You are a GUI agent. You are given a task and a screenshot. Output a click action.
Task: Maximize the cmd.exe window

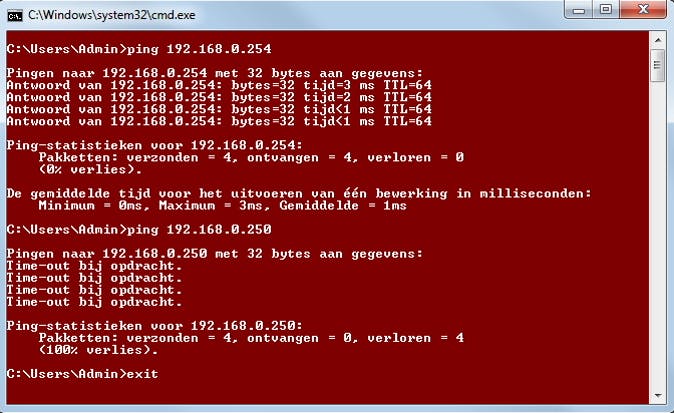point(606,9)
